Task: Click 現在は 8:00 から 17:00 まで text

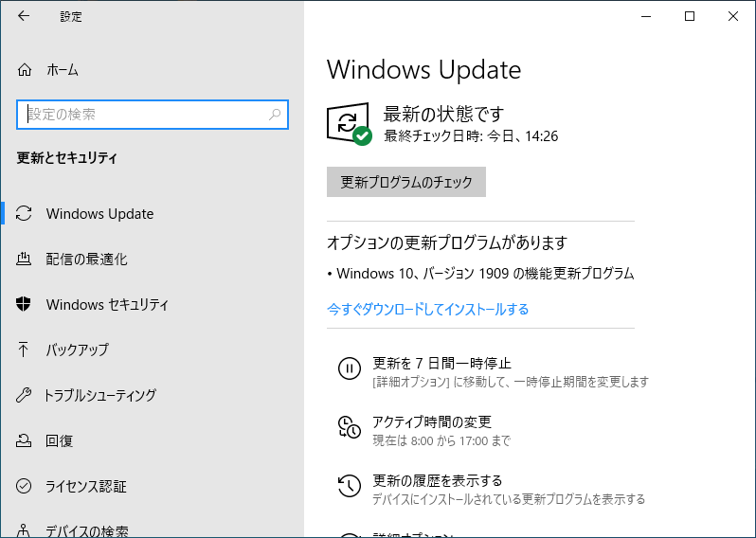Action: tap(441, 440)
